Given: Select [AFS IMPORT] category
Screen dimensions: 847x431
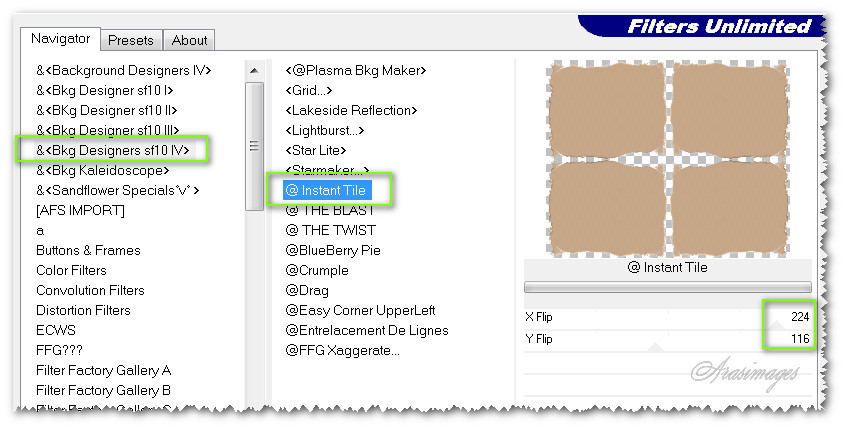Looking at the screenshot, I should [80, 210].
